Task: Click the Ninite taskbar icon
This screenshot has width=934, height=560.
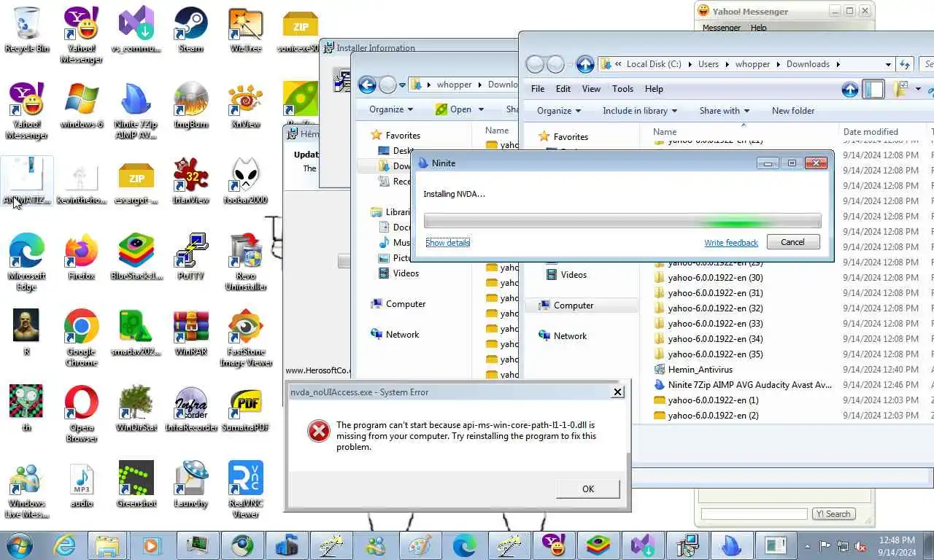Action: coord(731,545)
